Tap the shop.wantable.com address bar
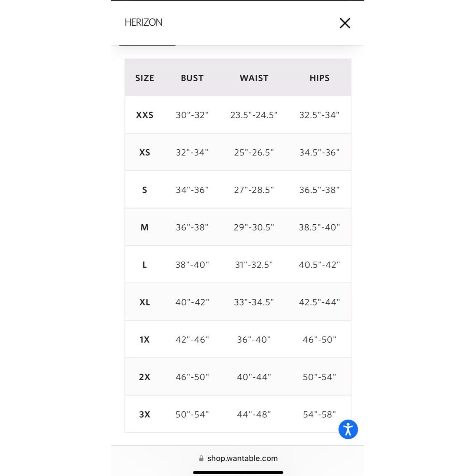The height and width of the screenshot is (476, 476). (x=238, y=458)
